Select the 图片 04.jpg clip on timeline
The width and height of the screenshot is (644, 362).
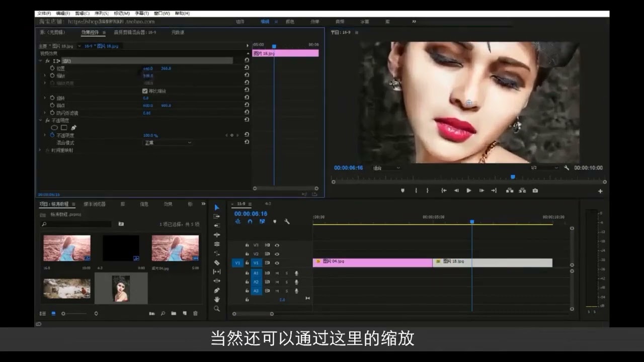point(372,262)
